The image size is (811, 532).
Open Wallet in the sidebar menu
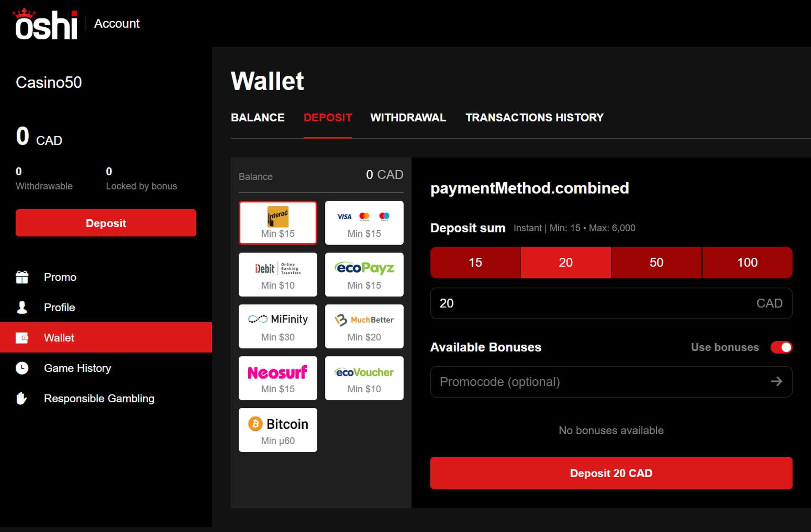tap(106, 338)
